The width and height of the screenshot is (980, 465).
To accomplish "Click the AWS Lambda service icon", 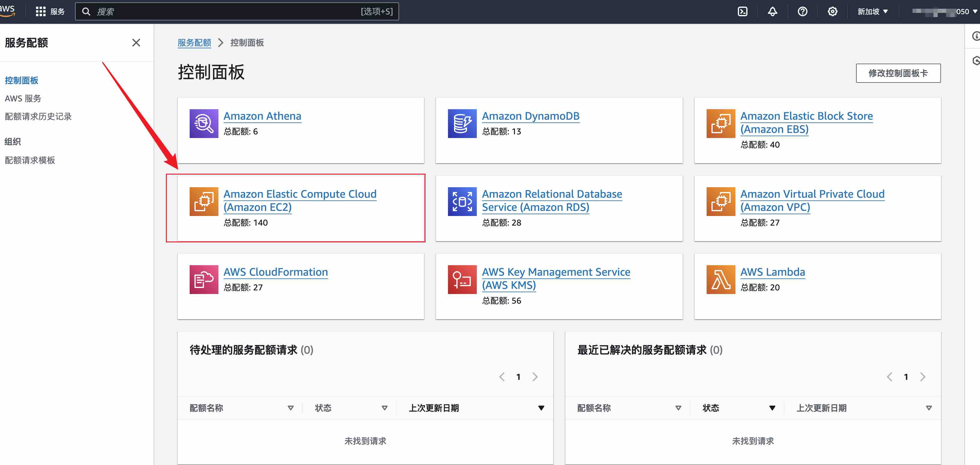I will click(x=721, y=280).
